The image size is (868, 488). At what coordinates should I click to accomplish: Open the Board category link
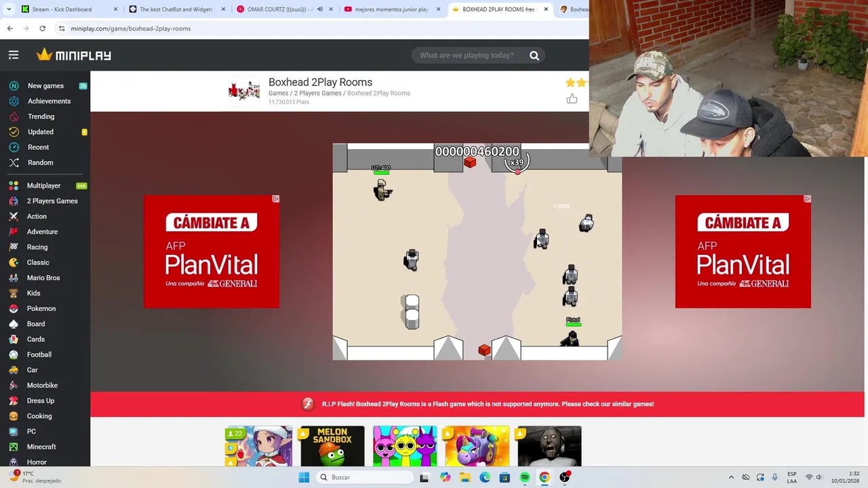click(36, 324)
